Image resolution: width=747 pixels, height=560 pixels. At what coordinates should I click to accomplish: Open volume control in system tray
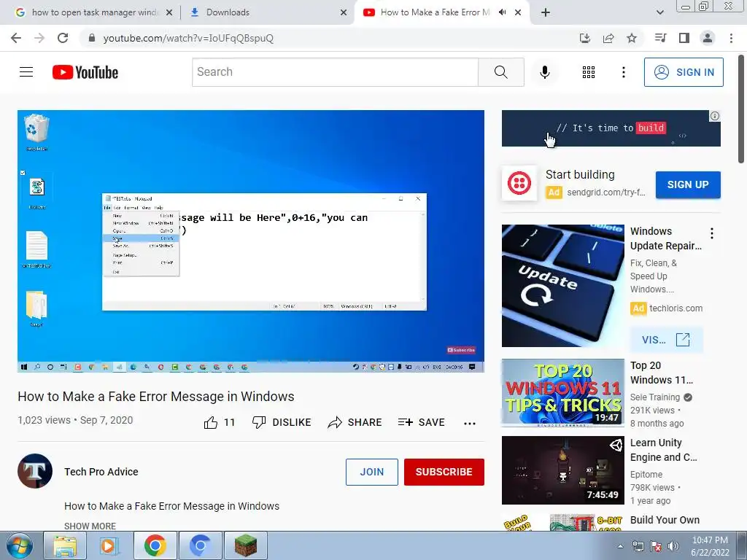point(673,546)
